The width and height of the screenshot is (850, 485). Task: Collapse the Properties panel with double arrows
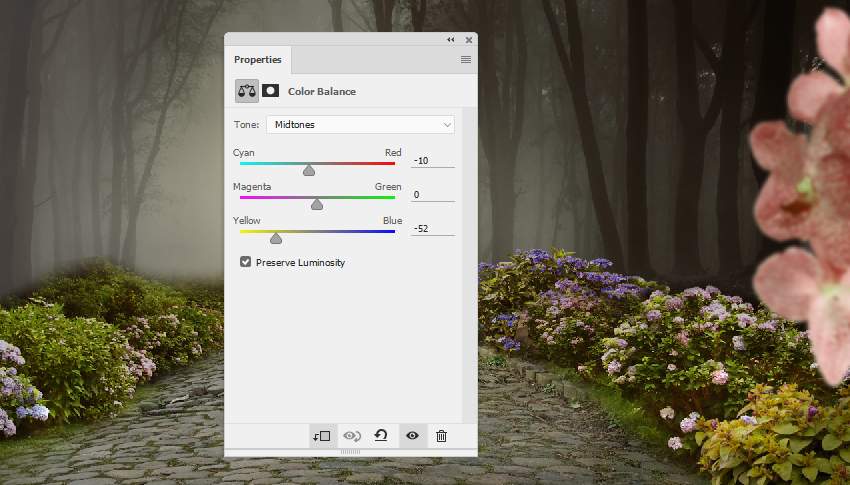pyautogui.click(x=450, y=40)
